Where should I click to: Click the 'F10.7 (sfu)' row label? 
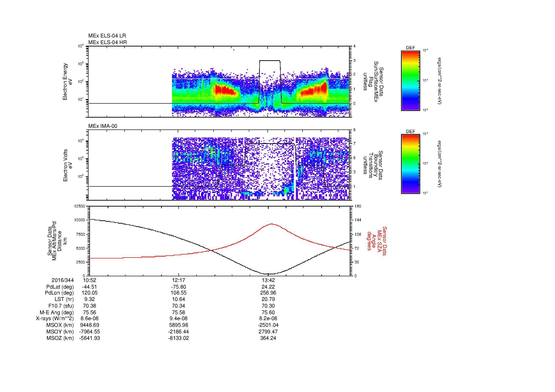point(61,306)
